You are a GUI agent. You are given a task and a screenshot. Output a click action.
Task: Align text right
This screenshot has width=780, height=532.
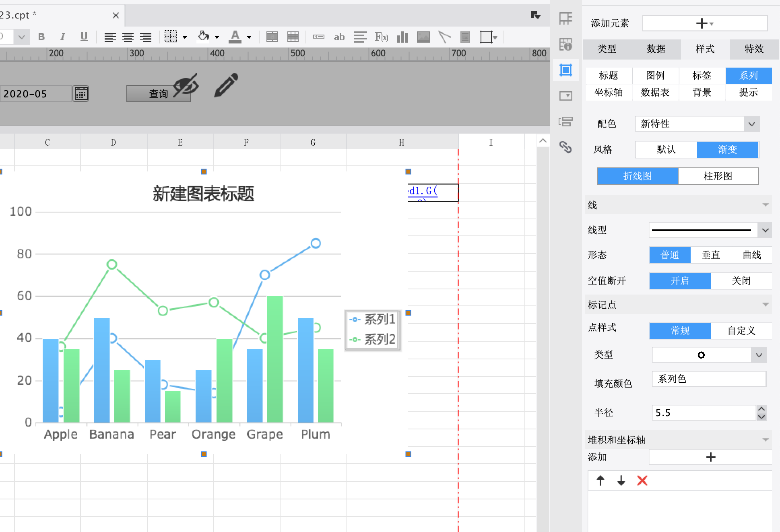point(146,37)
